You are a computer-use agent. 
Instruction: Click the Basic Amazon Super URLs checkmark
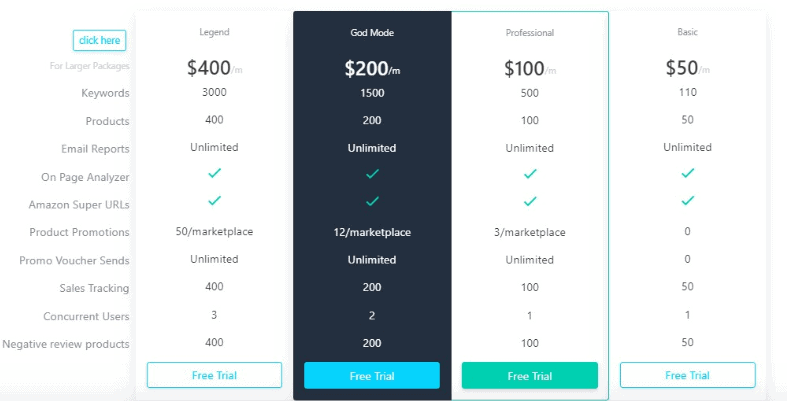(x=688, y=201)
